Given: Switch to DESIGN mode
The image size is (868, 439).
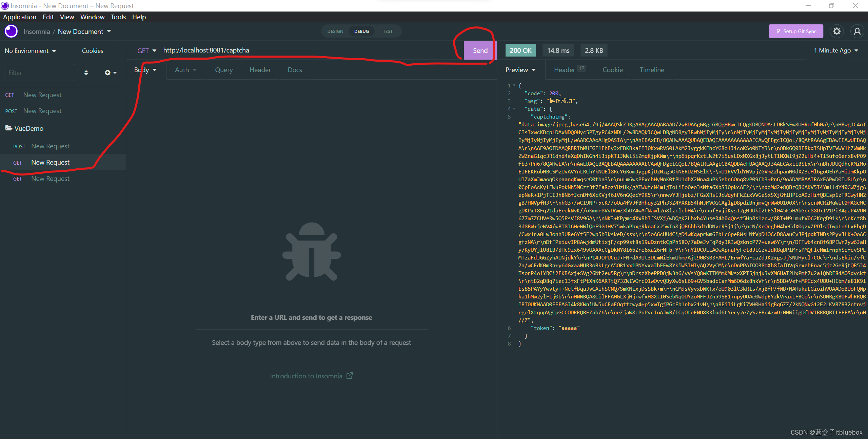Looking at the screenshot, I should pyautogui.click(x=335, y=31).
